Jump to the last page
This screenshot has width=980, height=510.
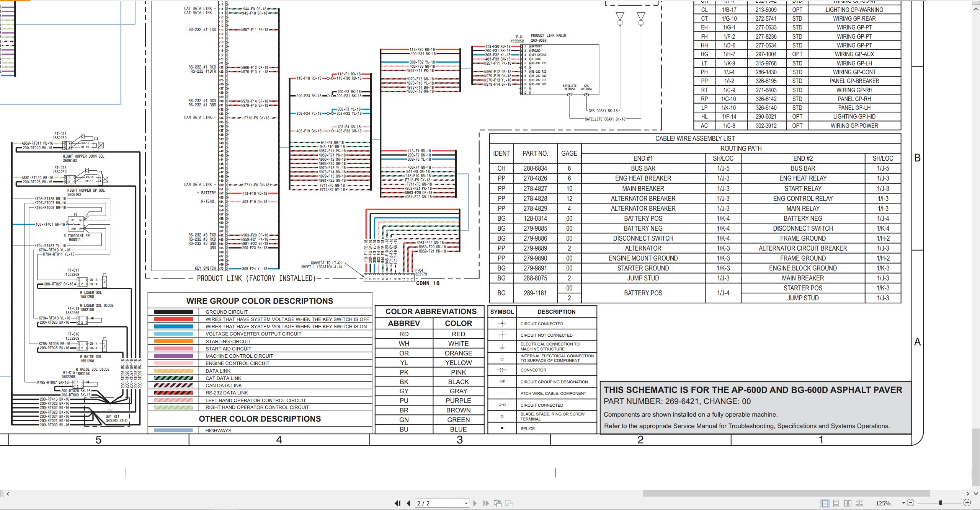point(486,503)
